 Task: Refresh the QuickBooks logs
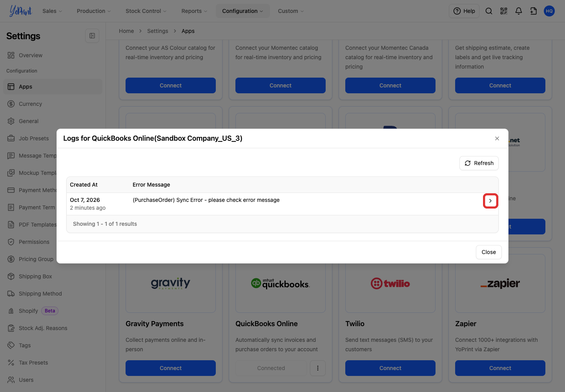(479, 163)
